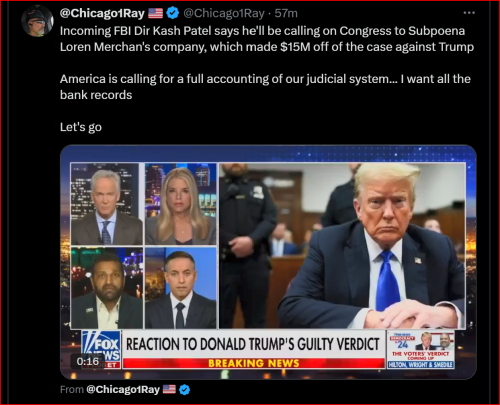Play the video by clicking Trump's courtroom image
This screenshot has height=405, width=500.
point(342,246)
